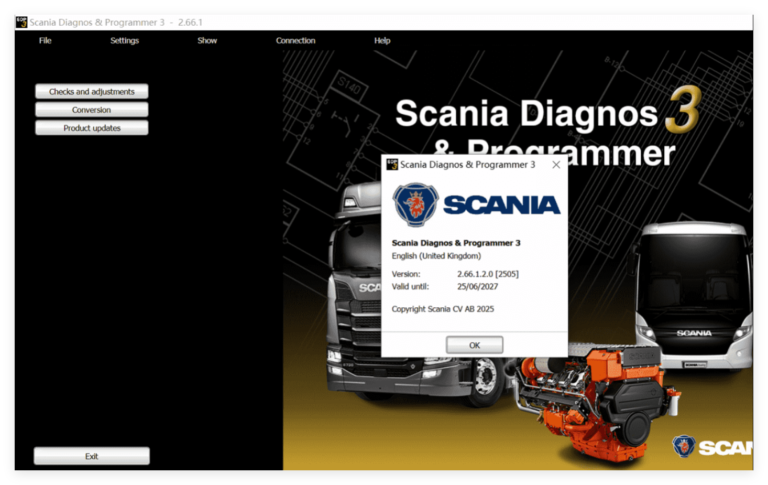Close the Scania Diagnos & Programmer 3 dialog

click(556, 165)
